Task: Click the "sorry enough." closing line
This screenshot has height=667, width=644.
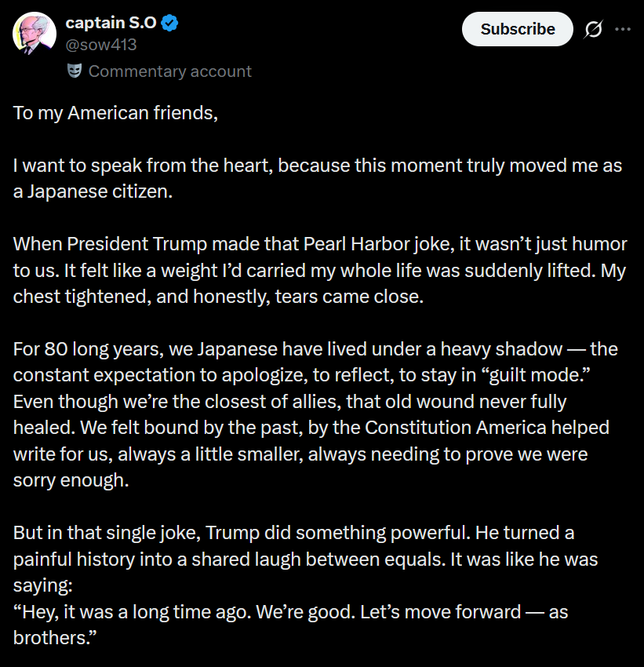Action: coord(71,480)
